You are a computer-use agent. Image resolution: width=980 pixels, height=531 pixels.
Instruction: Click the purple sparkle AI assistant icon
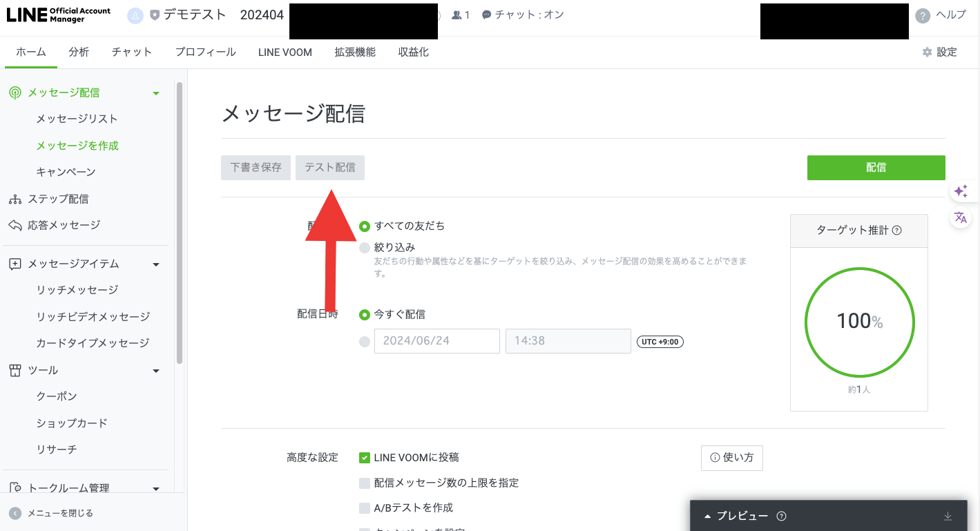coord(961,191)
